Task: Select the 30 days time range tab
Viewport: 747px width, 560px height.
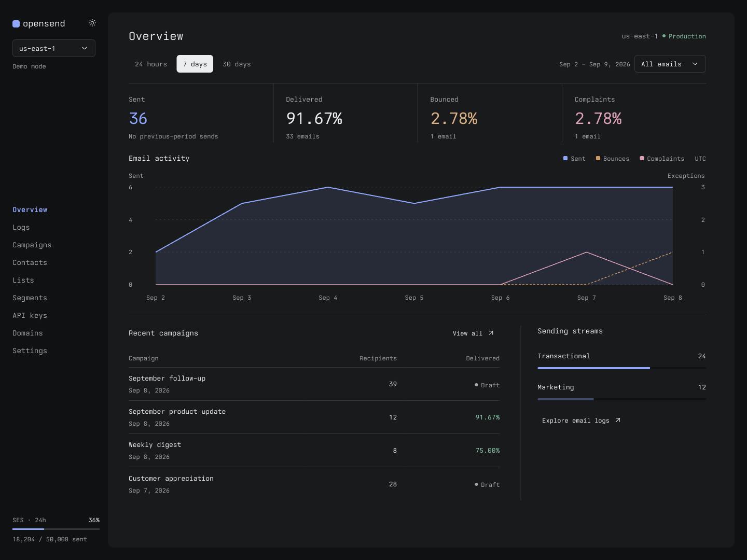Action: (237, 64)
